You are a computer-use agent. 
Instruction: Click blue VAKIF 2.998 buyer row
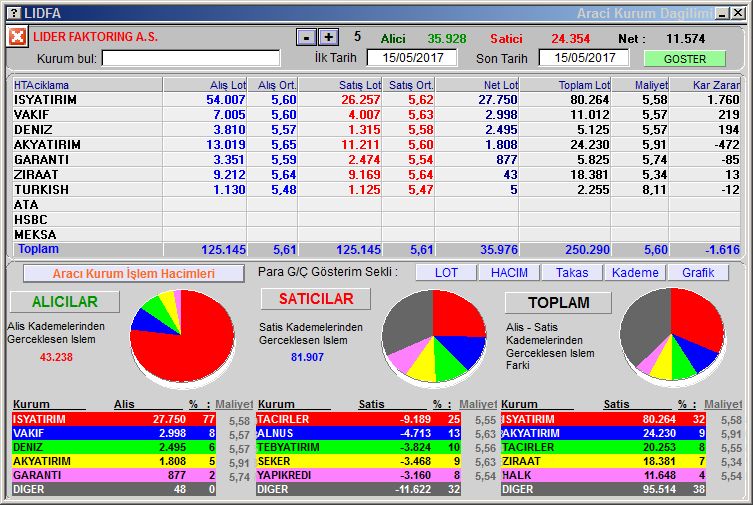pyautogui.click(x=114, y=433)
